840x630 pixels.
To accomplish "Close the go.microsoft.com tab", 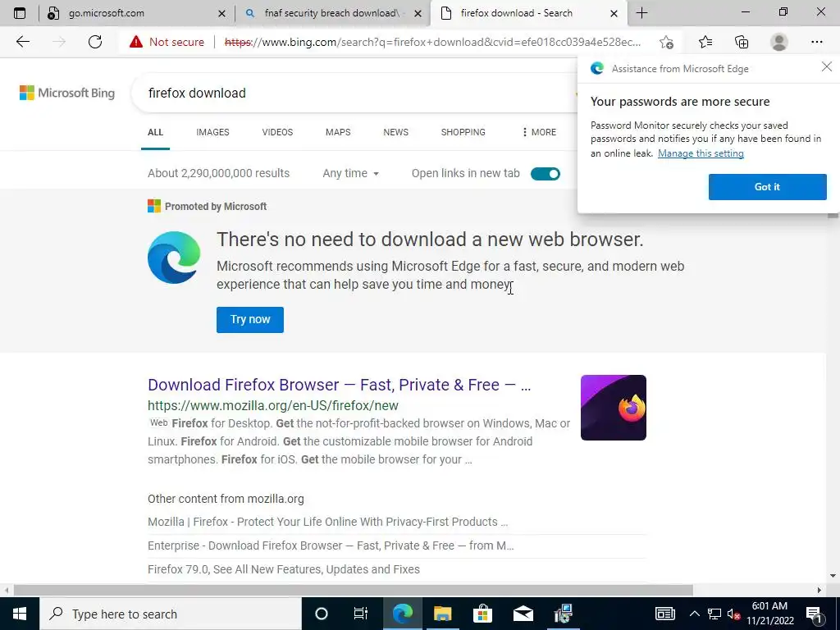I will click(221, 13).
